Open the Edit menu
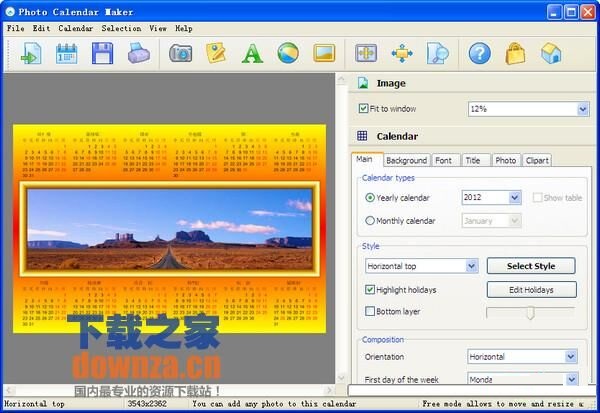600x413 pixels. tap(41, 28)
